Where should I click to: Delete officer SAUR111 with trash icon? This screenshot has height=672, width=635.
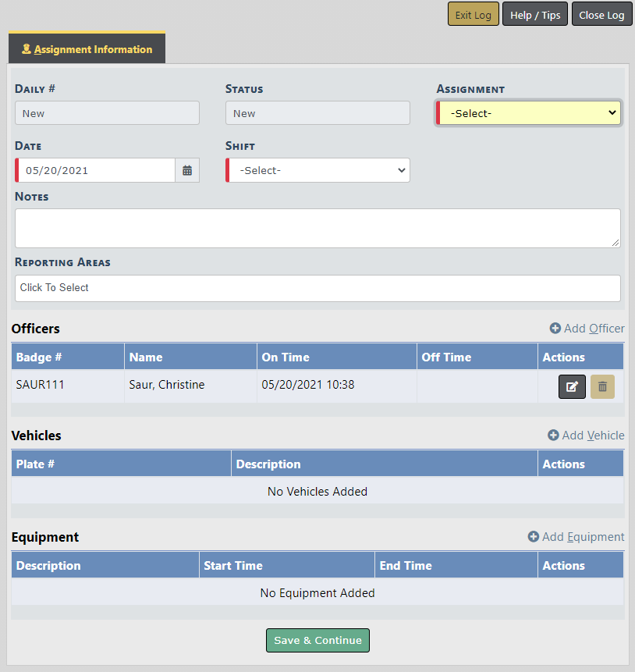(602, 387)
